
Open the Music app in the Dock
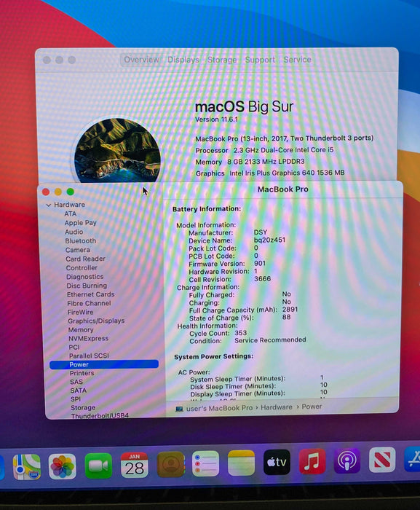coord(312,461)
